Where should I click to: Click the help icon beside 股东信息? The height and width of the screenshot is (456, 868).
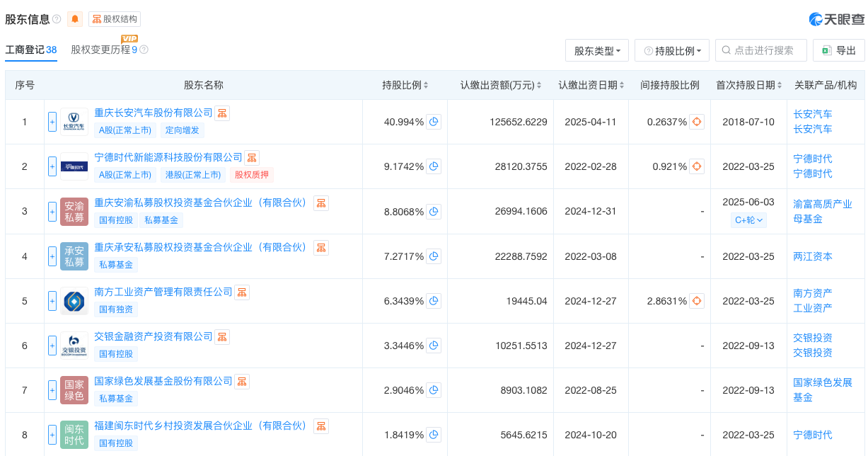point(57,19)
